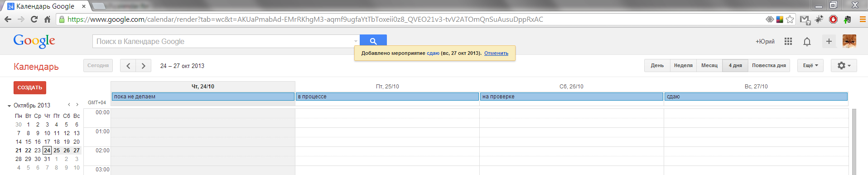This screenshot has height=175, width=868.
Task: Open the Ещё dropdown menu
Action: click(810, 66)
